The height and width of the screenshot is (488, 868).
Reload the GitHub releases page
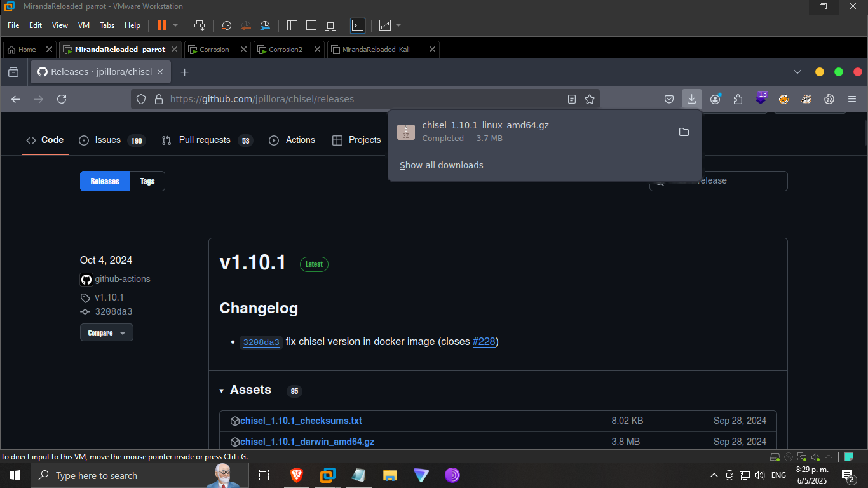coord(62,99)
